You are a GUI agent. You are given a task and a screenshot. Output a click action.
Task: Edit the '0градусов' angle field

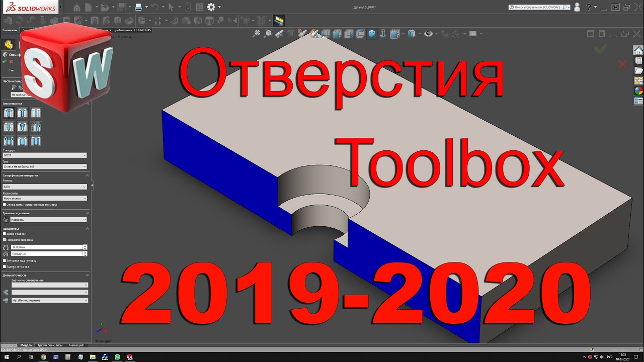coord(46,254)
